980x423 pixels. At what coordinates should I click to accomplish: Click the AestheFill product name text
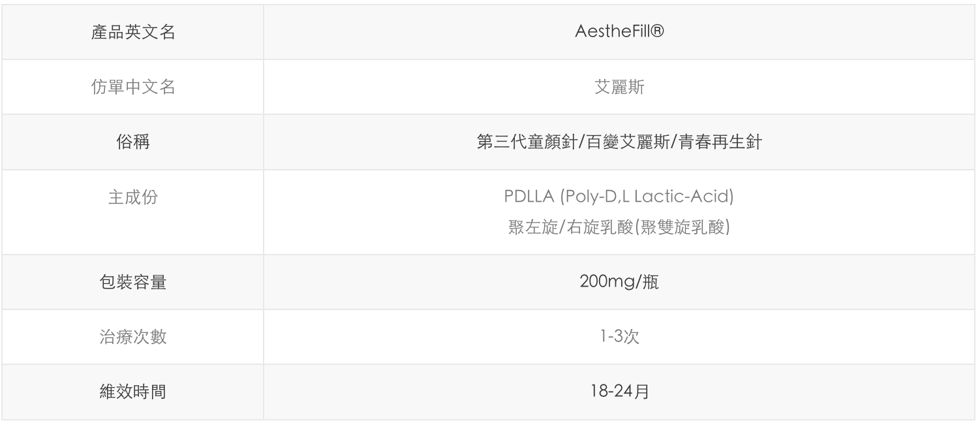[611, 33]
